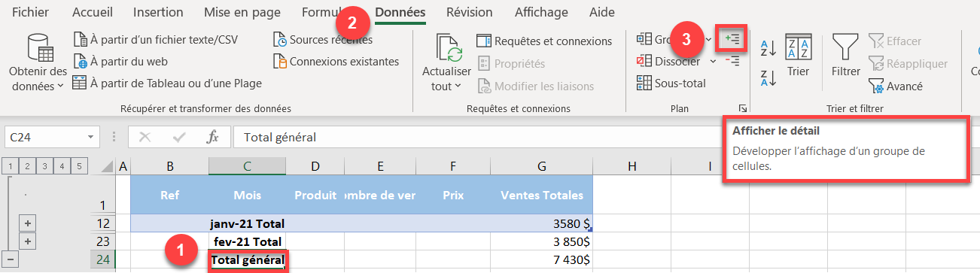The image size is (980, 273).
Task: Open the Mise en page tab
Action: click(242, 12)
